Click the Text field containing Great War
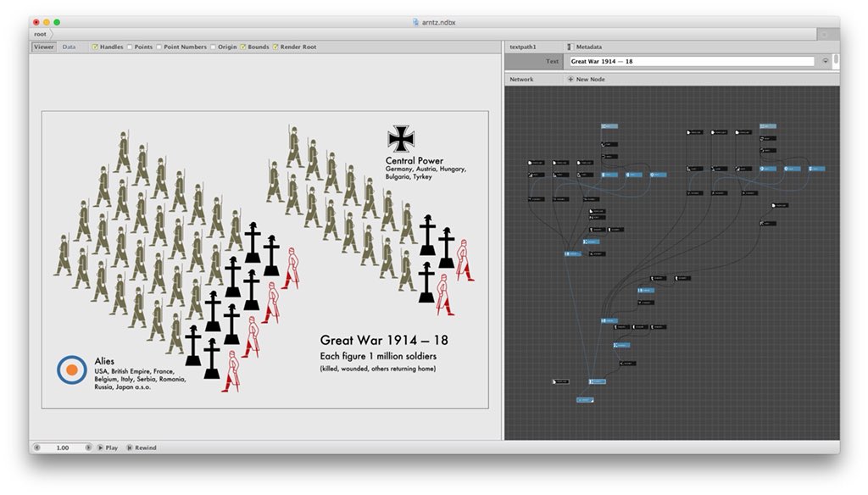The image size is (868, 495). tap(692, 62)
